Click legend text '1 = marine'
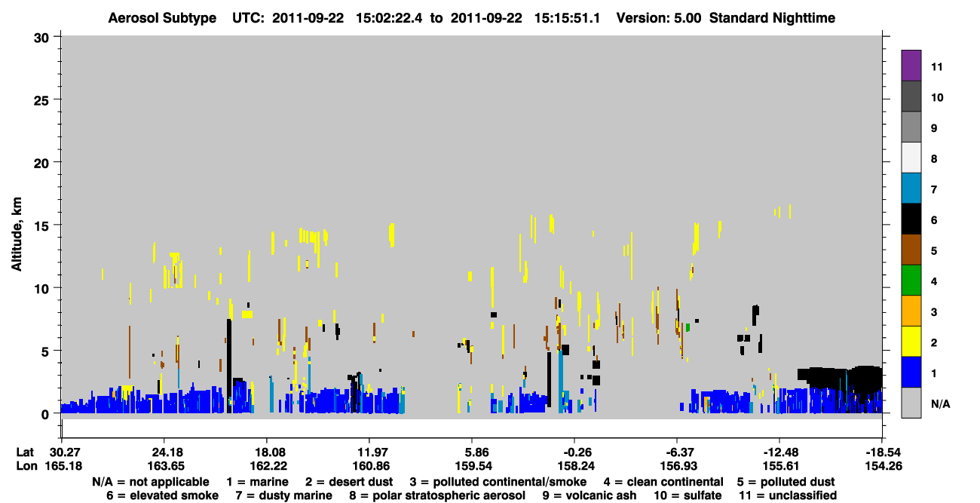Viewport: 980px width, 503px height. 256,482
